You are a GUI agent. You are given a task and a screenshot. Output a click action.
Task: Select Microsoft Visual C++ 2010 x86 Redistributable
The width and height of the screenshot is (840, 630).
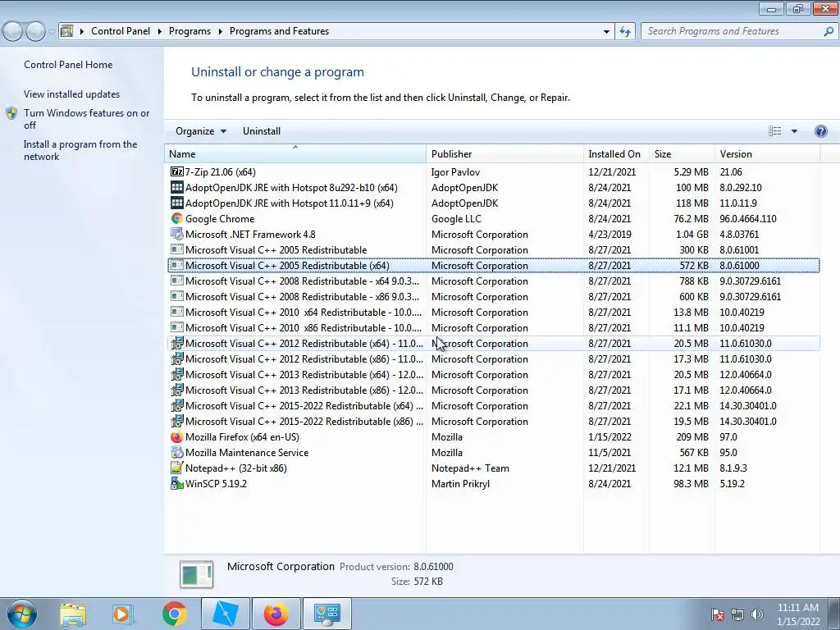pos(493,327)
